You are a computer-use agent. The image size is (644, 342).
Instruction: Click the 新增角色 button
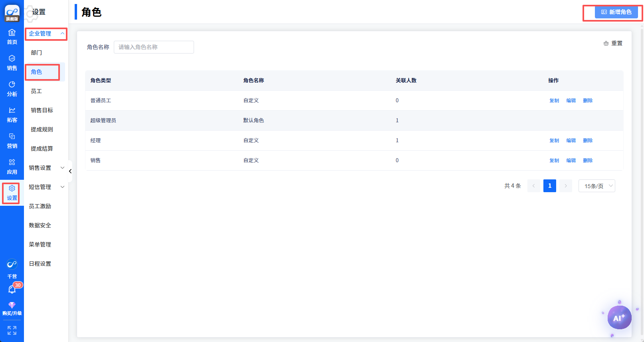point(616,12)
